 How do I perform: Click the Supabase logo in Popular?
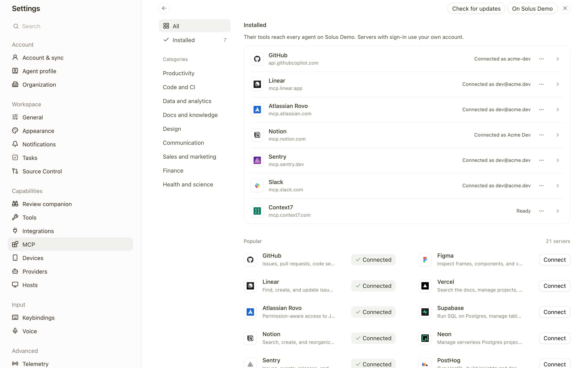pos(425,312)
